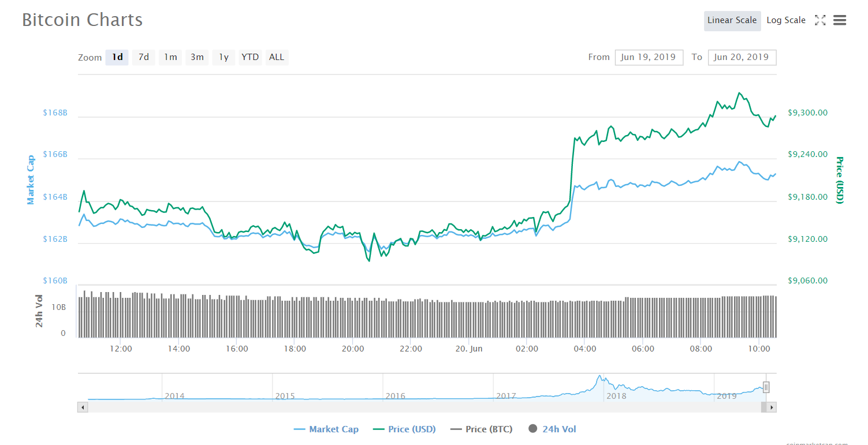This screenshot has width=868, height=445.
Task: Click 2018 in the navigator timeline
Action: click(617, 396)
